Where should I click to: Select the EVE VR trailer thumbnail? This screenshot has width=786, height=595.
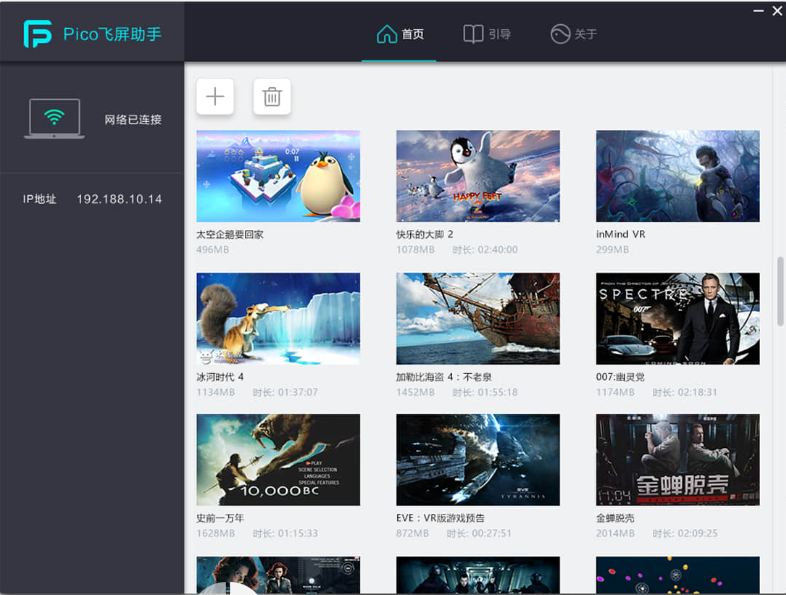(x=478, y=460)
